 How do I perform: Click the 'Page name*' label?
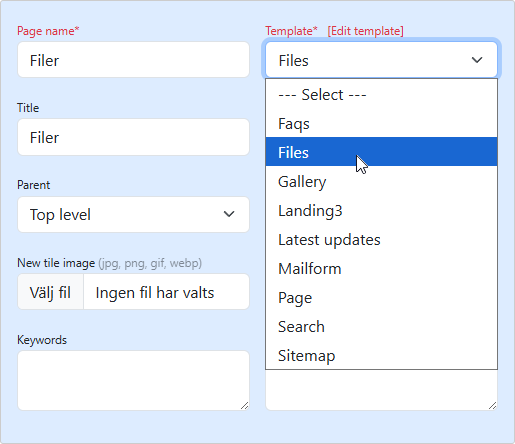48,31
